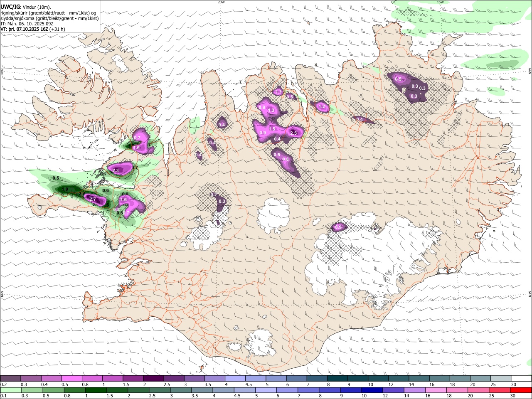Click the 1.2 precipitation value on the map
532x399 pixels.
(x=322, y=107)
